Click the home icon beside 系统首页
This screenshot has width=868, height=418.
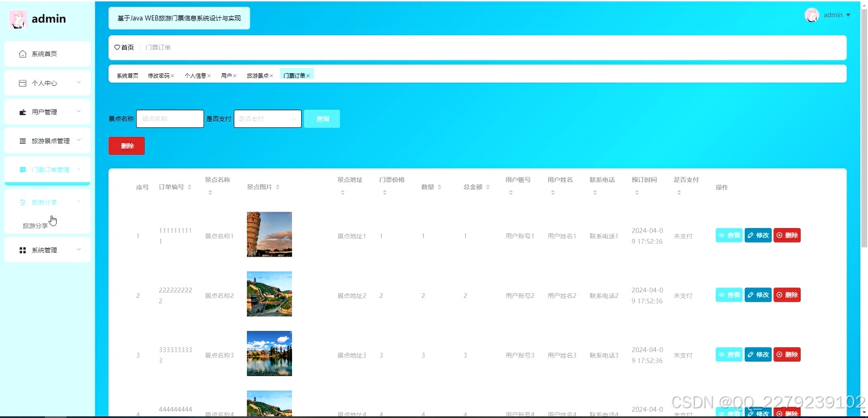(21, 54)
